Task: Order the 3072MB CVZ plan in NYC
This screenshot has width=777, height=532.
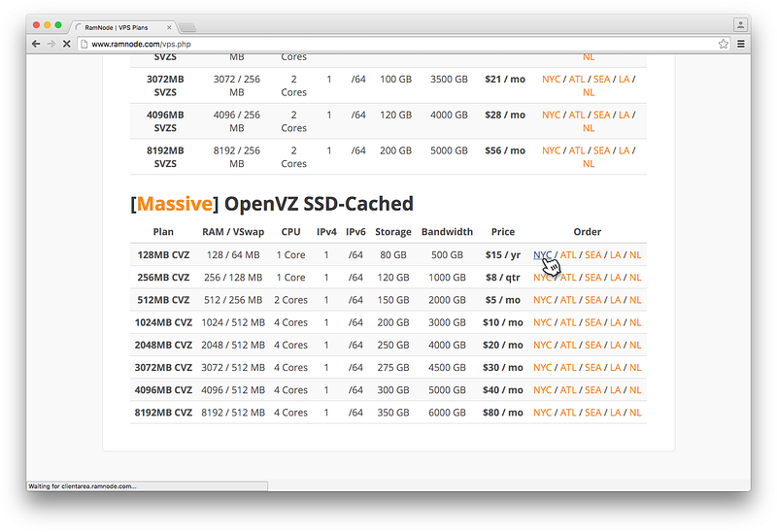Action: tap(542, 368)
